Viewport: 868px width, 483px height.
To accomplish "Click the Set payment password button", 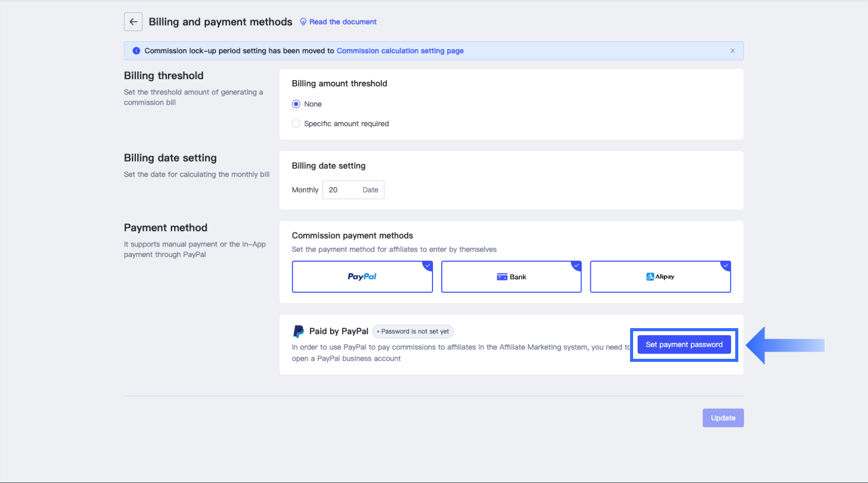I will point(684,344).
